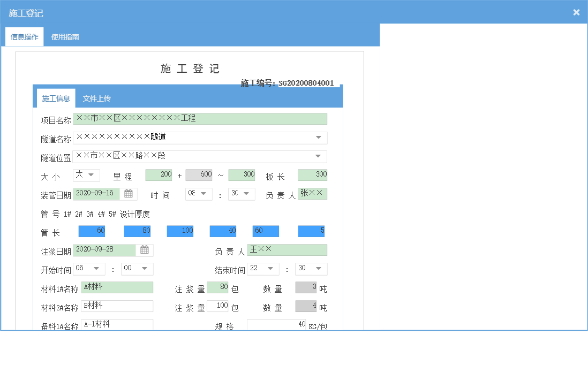Click the 负责人 field showing 张××
The image size is (588, 373).
pos(312,194)
